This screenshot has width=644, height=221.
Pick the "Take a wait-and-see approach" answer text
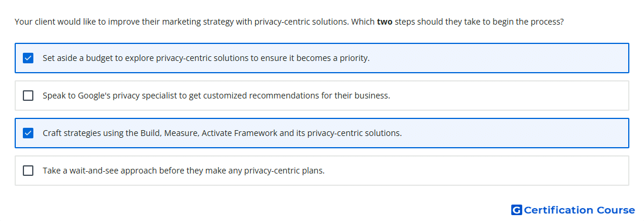click(x=184, y=171)
